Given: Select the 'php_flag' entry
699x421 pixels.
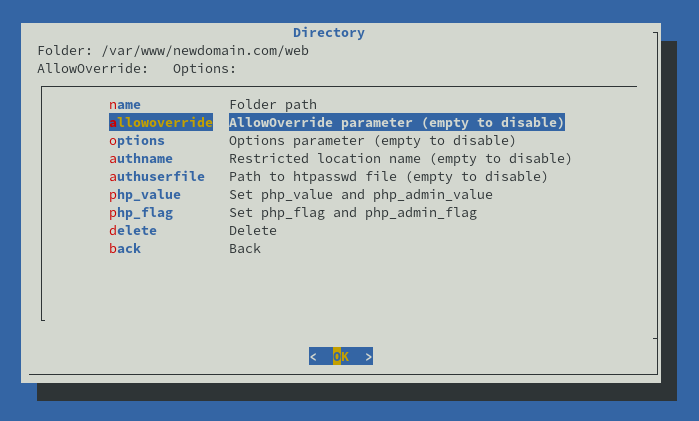Looking at the screenshot, I should coord(141,212).
